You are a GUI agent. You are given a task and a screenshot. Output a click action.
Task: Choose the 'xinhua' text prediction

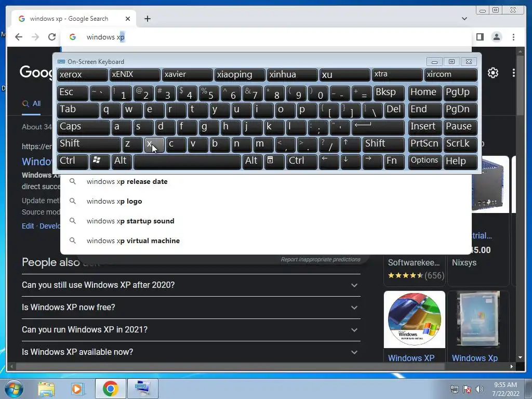pos(292,75)
